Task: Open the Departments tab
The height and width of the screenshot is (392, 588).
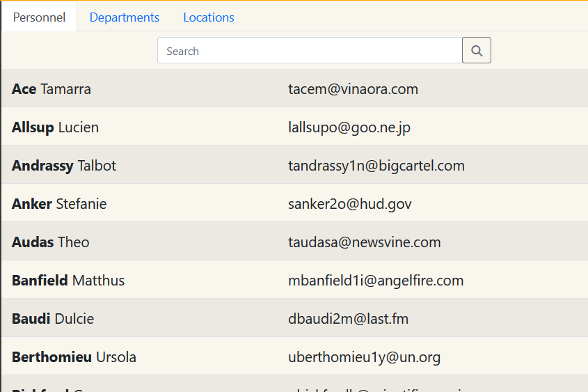Action: [x=125, y=17]
